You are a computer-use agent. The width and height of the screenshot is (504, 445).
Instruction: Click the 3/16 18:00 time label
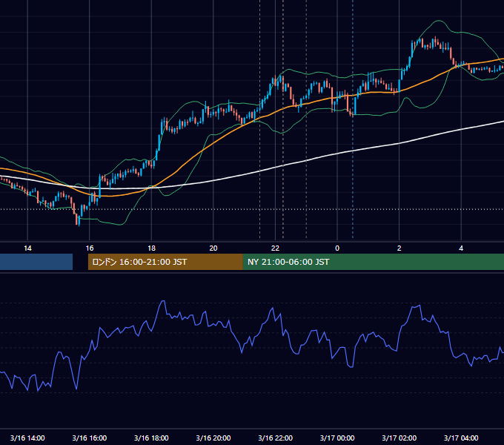tap(151, 438)
